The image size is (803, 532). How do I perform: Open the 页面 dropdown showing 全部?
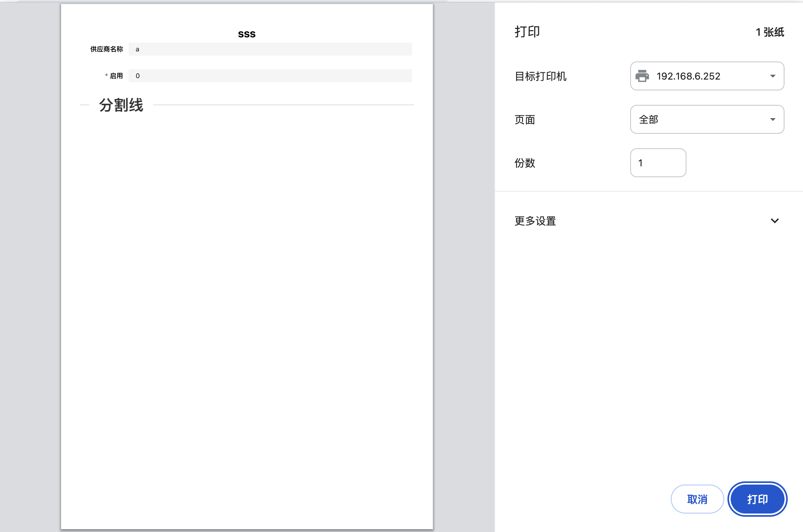point(707,119)
